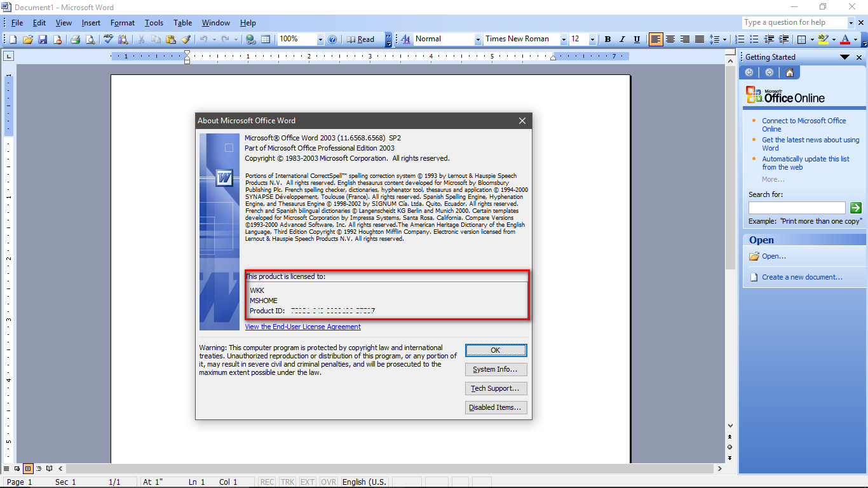Toggle Bold formatting
This screenshot has height=488, width=868.
click(607, 39)
